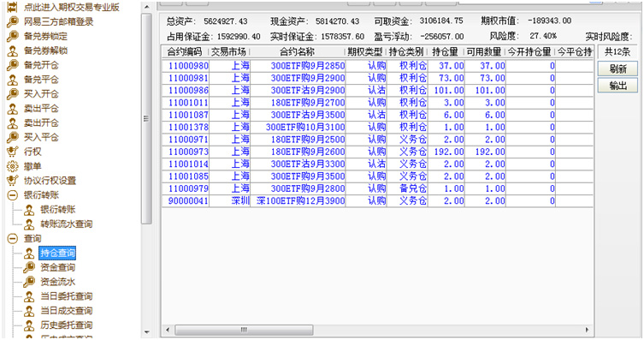
Task: Sort by 合约编码 column header
Action: coord(185,51)
